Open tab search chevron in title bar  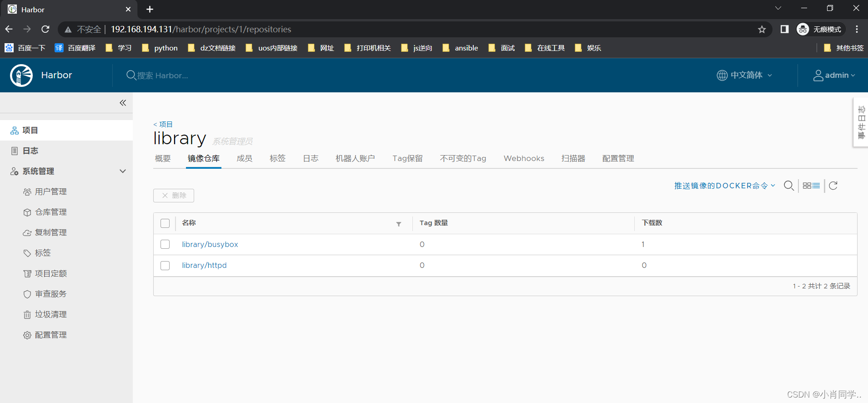tap(778, 8)
